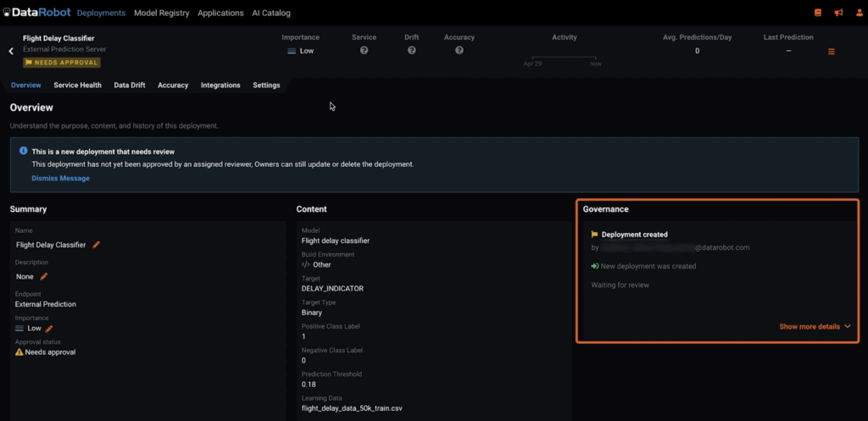Open the documentation book icon
Viewport: 868px width, 421px height.
pos(818,13)
